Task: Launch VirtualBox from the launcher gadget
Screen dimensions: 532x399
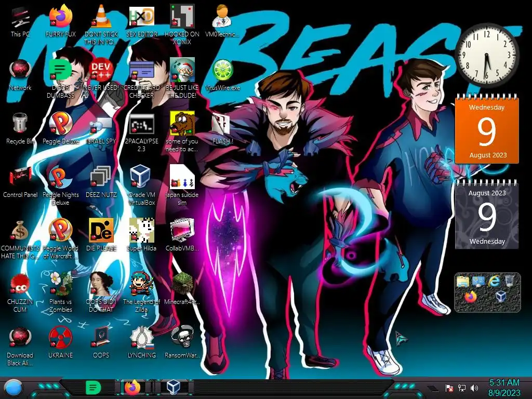Action: [x=501, y=297]
